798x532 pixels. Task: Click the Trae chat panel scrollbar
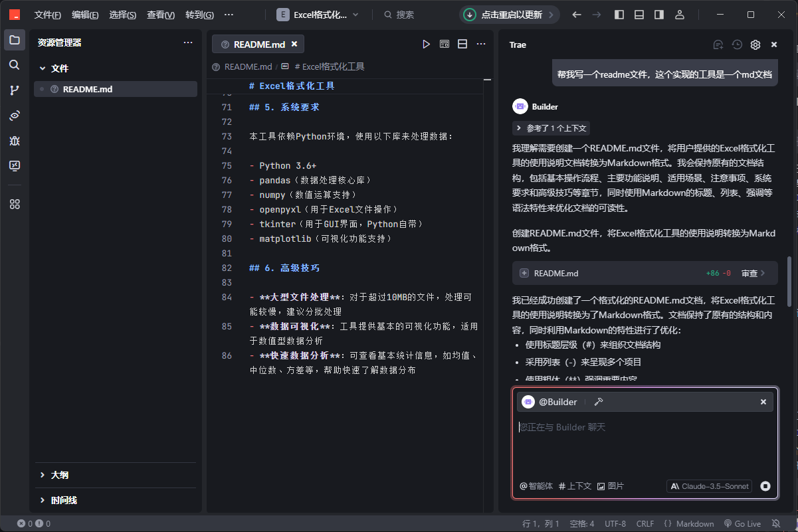point(789,279)
